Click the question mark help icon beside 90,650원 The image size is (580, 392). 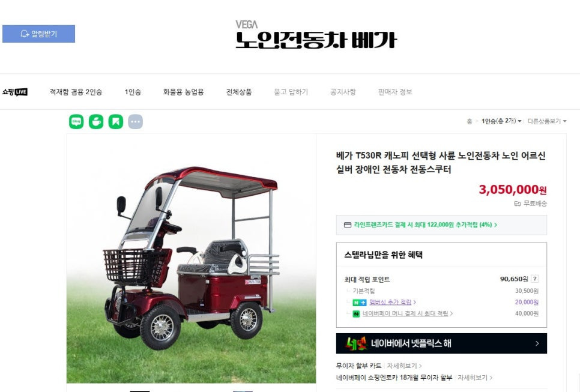(x=534, y=279)
